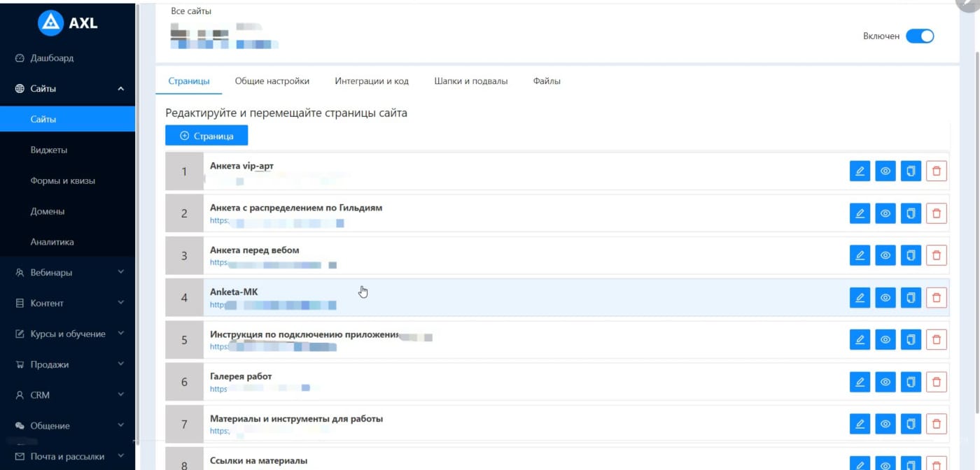Viewport: 980px width, 470px height.
Task: Open the Шапки и подвалы tab
Action: (470, 81)
